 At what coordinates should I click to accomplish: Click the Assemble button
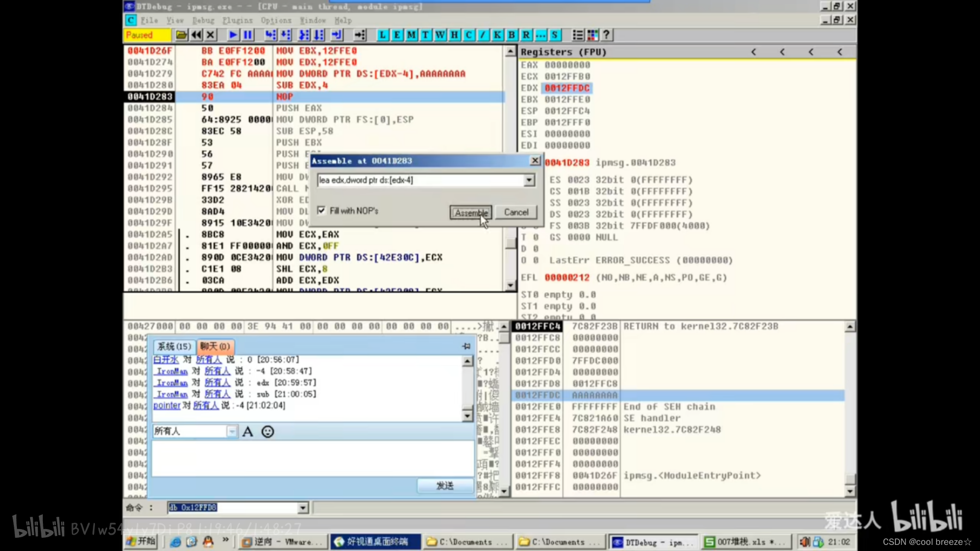(x=471, y=212)
